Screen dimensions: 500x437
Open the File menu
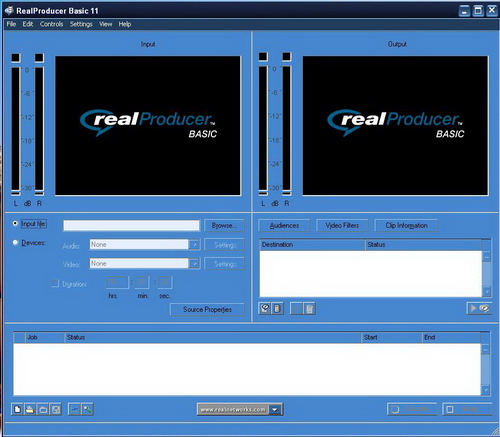coord(11,24)
